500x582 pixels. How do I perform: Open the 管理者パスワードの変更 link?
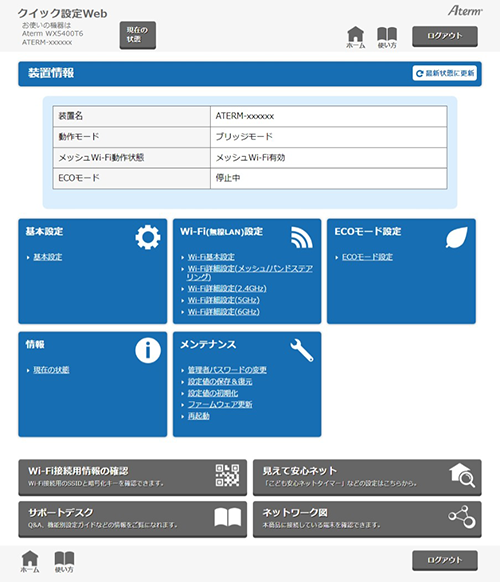point(227,370)
